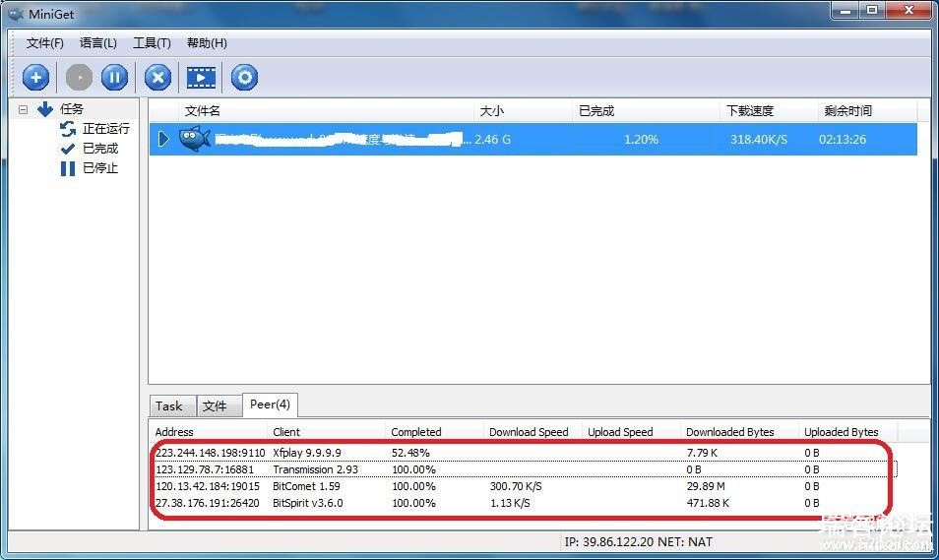Select 任务 in the tree
Image resolution: width=939 pixels, height=560 pixels.
[x=71, y=109]
